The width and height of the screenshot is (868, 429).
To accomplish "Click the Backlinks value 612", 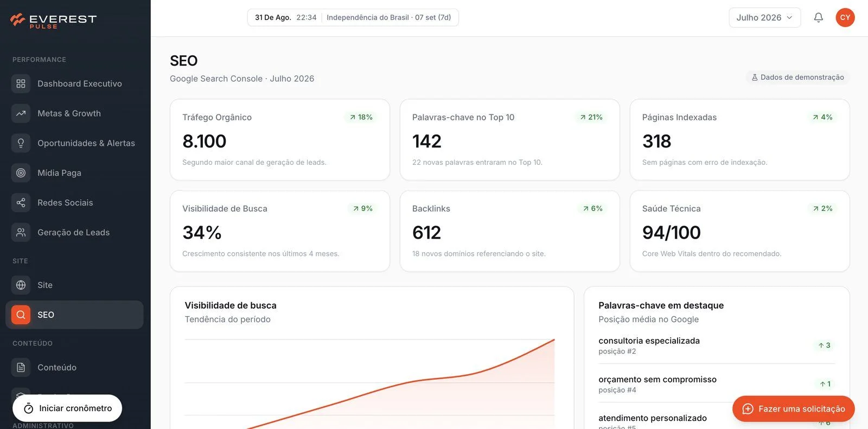I will pos(426,233).
